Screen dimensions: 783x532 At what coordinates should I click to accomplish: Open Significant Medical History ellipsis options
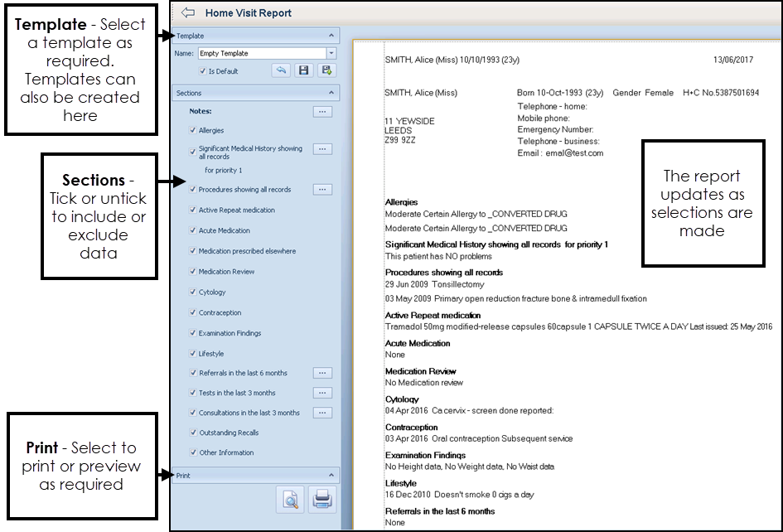pyautogui.click(x=322, y=149)
